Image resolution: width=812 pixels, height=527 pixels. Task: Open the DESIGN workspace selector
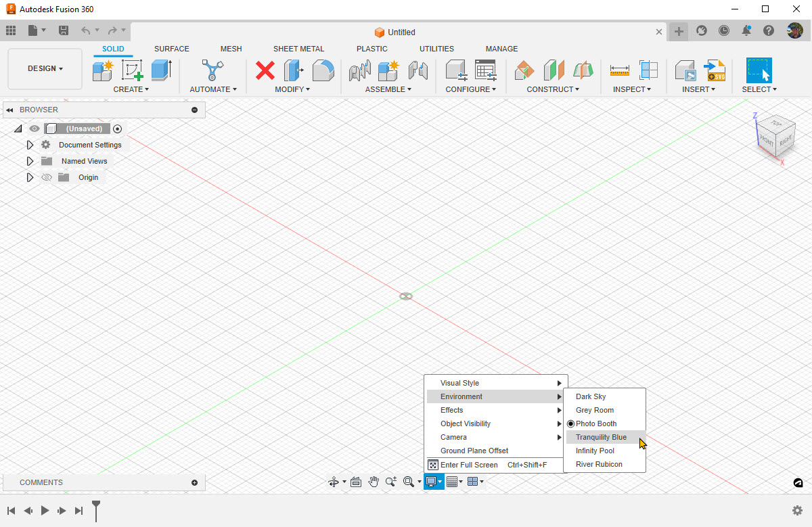click(44, 68)
